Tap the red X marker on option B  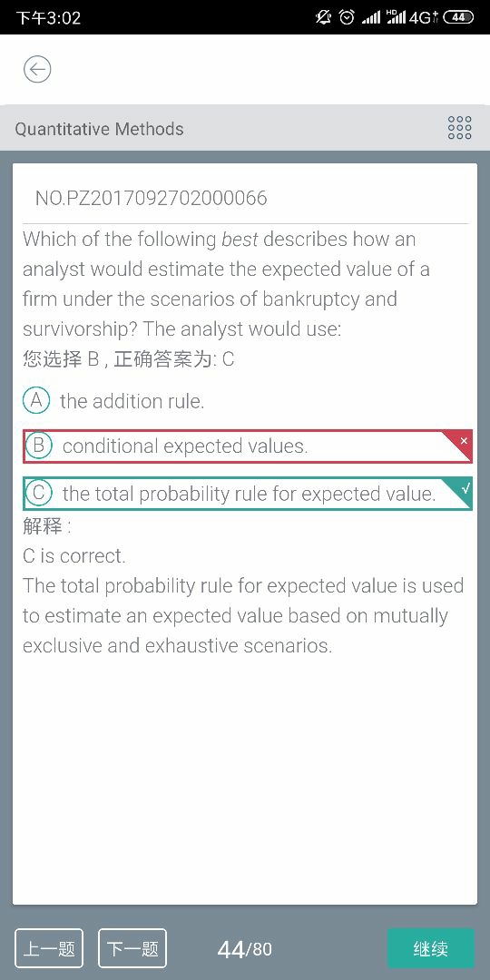[x=463, y=441]
